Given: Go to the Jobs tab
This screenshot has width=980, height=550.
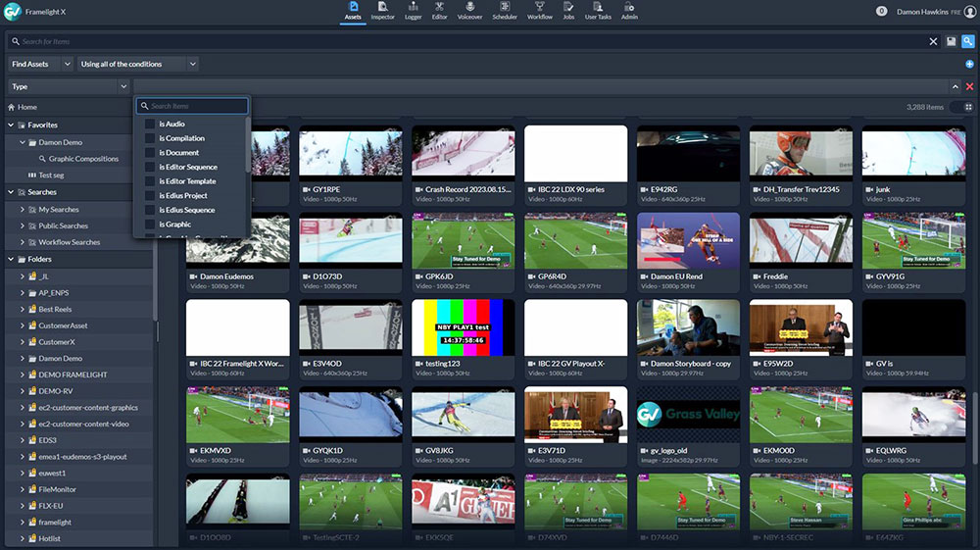Looking at the screenshot, I should coord(568,11).
